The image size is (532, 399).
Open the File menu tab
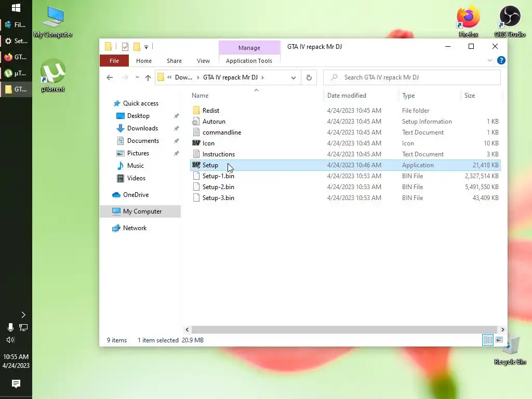[x=114, y=61]
